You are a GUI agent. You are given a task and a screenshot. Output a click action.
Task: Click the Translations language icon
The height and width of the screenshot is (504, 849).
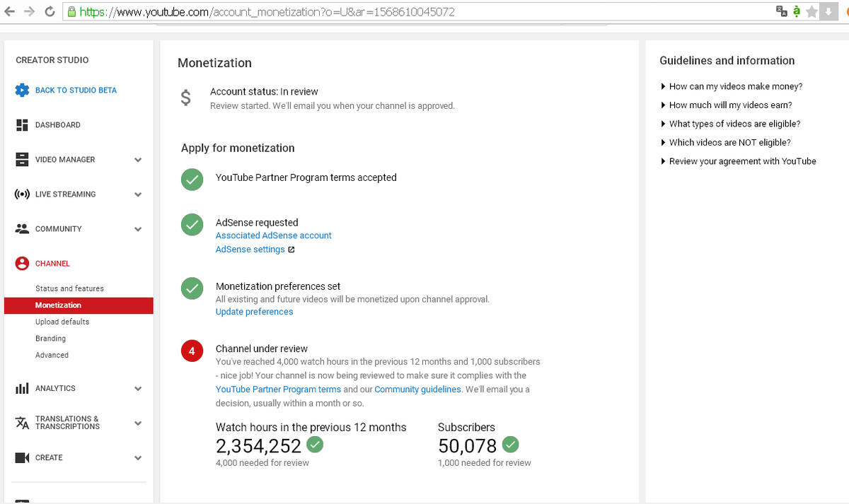tap(22, 423)
